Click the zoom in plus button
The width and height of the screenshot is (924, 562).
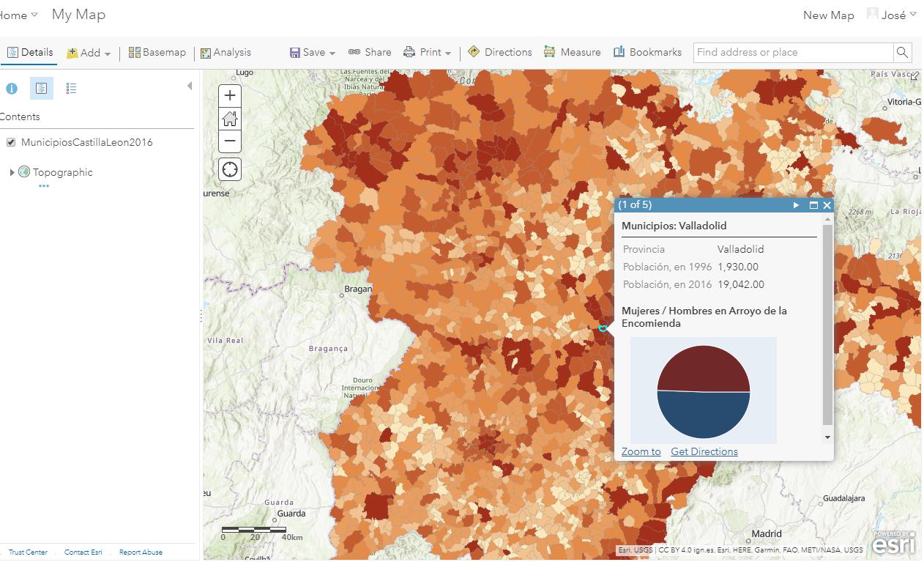(x=230, y=95)
